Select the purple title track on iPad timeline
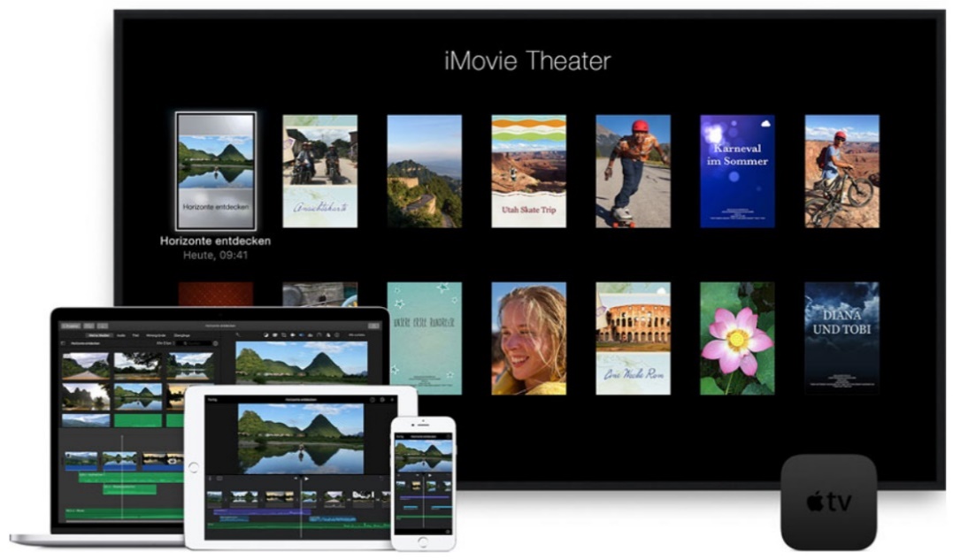Viewport: 953px width, 560px height. coord(262,512)
